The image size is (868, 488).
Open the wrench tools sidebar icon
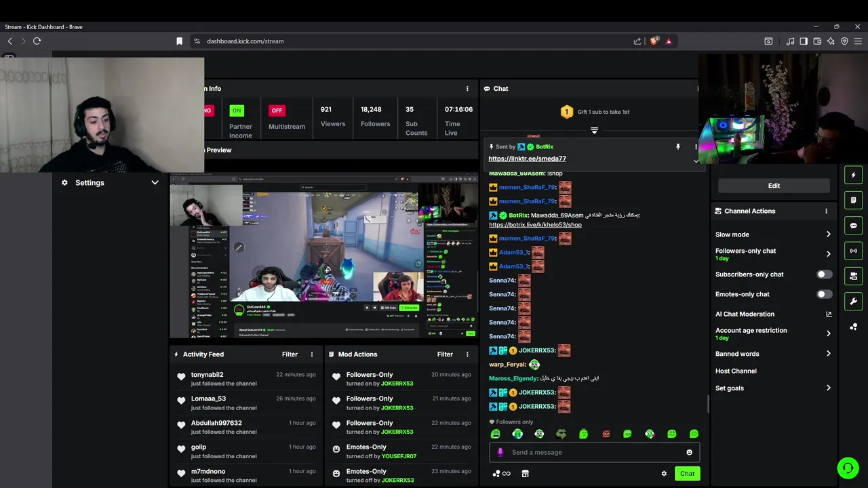[x=853, y=302]
